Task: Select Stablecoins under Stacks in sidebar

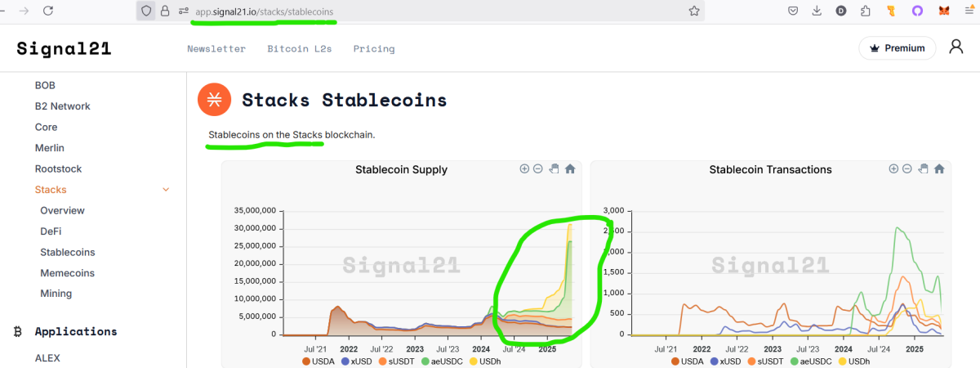Action: pyautogui.click(x=68, y=253)
